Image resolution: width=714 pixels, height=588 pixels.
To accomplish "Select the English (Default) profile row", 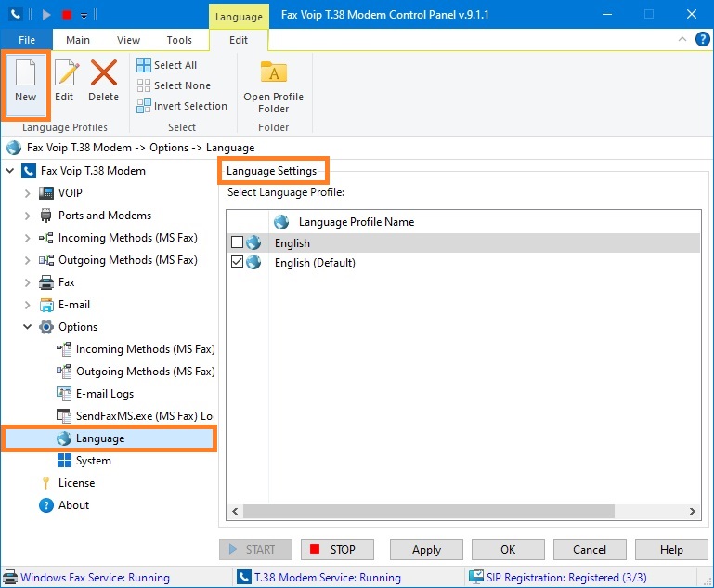I will [x=463, y=262].
